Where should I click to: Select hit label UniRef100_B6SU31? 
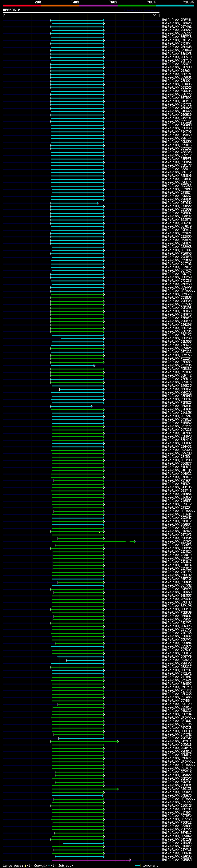177,78
